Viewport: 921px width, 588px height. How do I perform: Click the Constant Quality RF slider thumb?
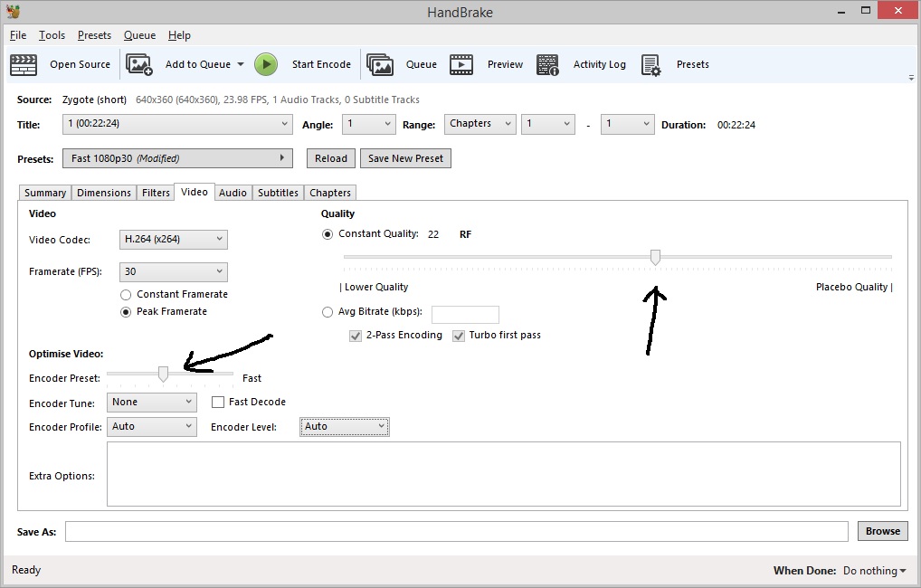pos(655,257)
